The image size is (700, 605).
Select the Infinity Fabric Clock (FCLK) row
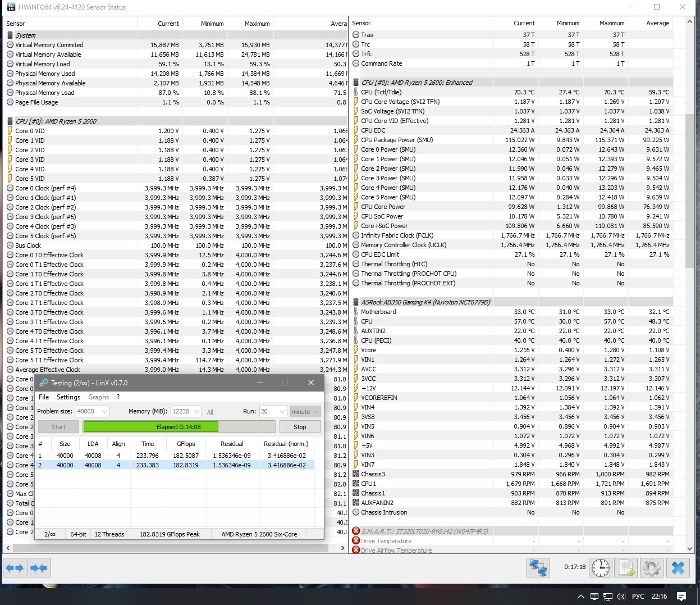pyautogui.click(x=512, y=235)
